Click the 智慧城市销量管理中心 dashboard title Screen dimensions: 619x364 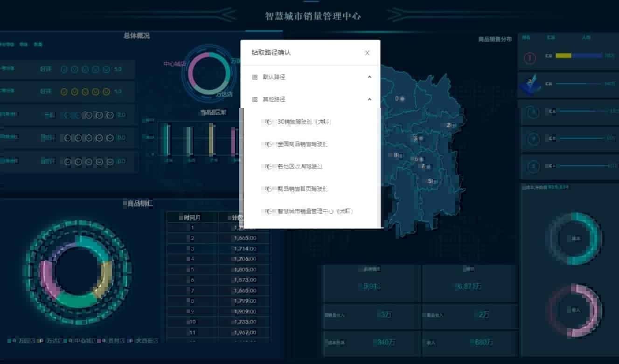(313, 16)
